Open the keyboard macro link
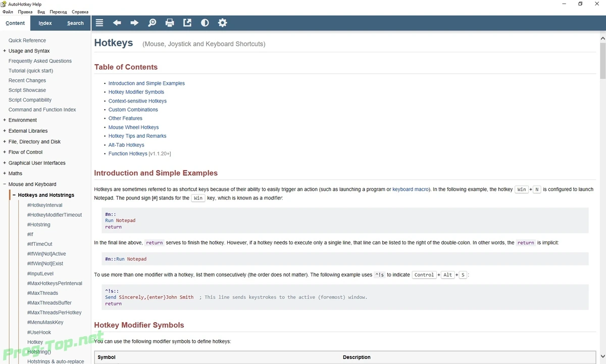 [x=411, y=189]
